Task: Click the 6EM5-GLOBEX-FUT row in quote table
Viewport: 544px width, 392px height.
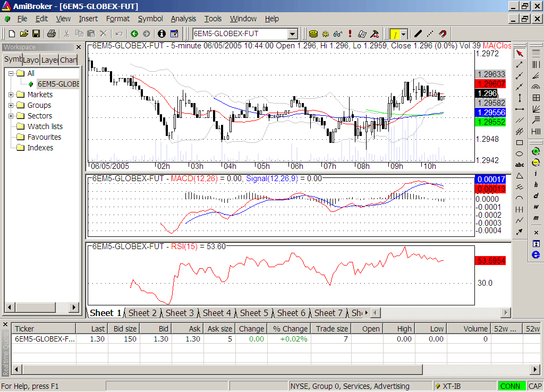Action: 45,339
